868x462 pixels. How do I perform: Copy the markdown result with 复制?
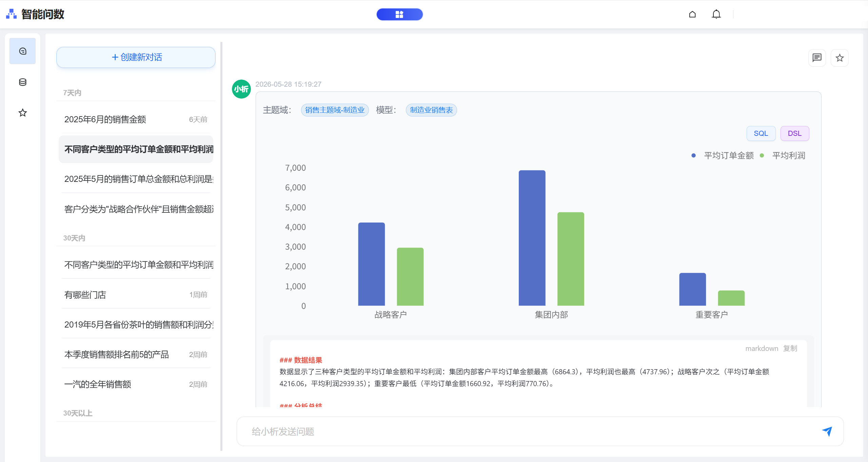[790, 348]
